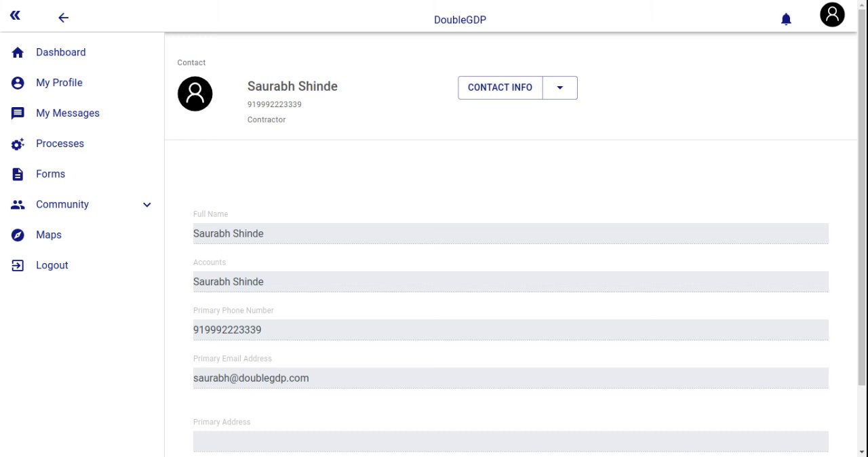Click the Maps compass icon

click(x=18, y=235)
